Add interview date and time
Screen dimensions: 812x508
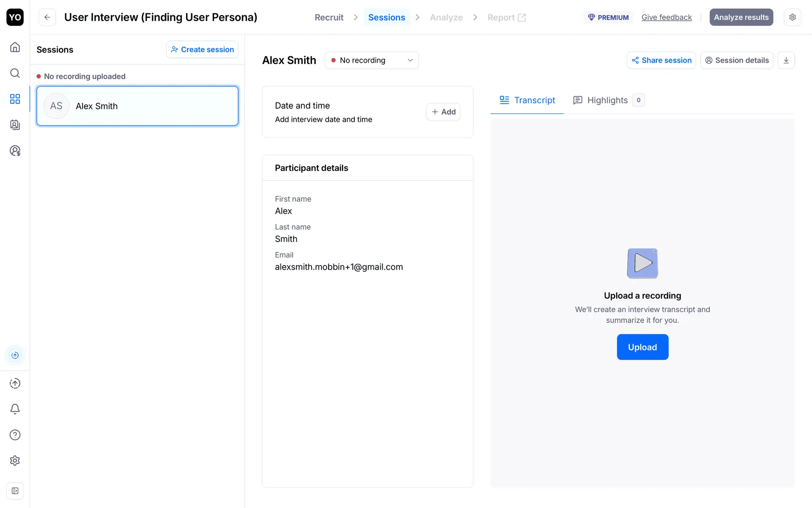point(443,112)
